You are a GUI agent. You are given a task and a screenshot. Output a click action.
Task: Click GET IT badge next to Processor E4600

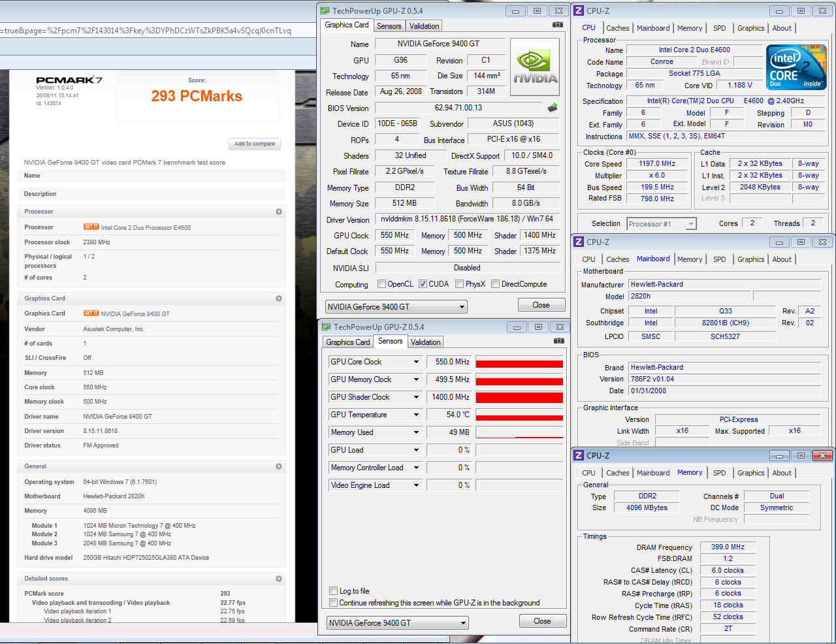pos(91,227)
